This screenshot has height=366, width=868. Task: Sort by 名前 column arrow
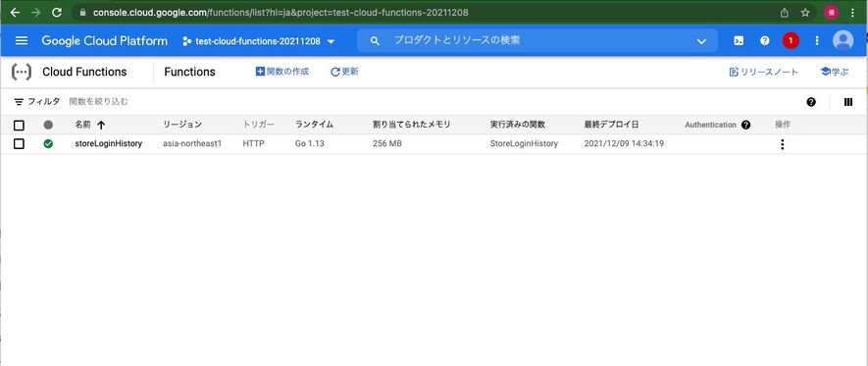pyautogui.click(x=101, y=126)
